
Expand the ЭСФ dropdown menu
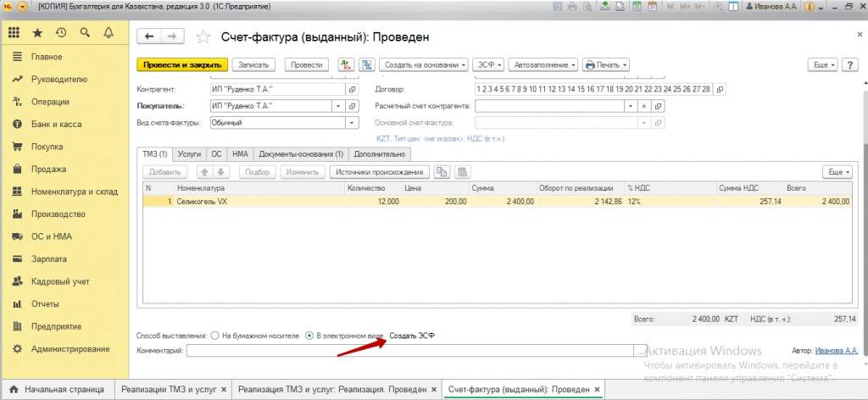[x=488, y=64]
